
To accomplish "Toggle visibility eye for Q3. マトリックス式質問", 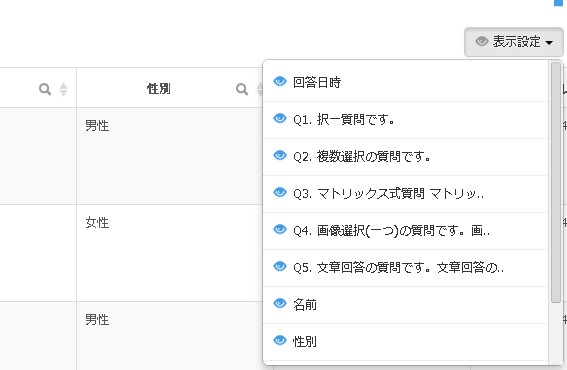I will pyautogui.click(x=280, y=192).
